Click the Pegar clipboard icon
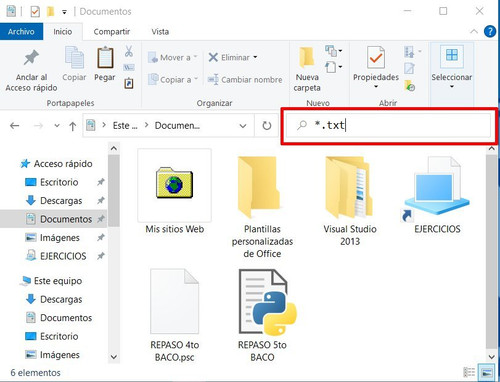The height and width of the screenshot is (382, 500). 105,58
